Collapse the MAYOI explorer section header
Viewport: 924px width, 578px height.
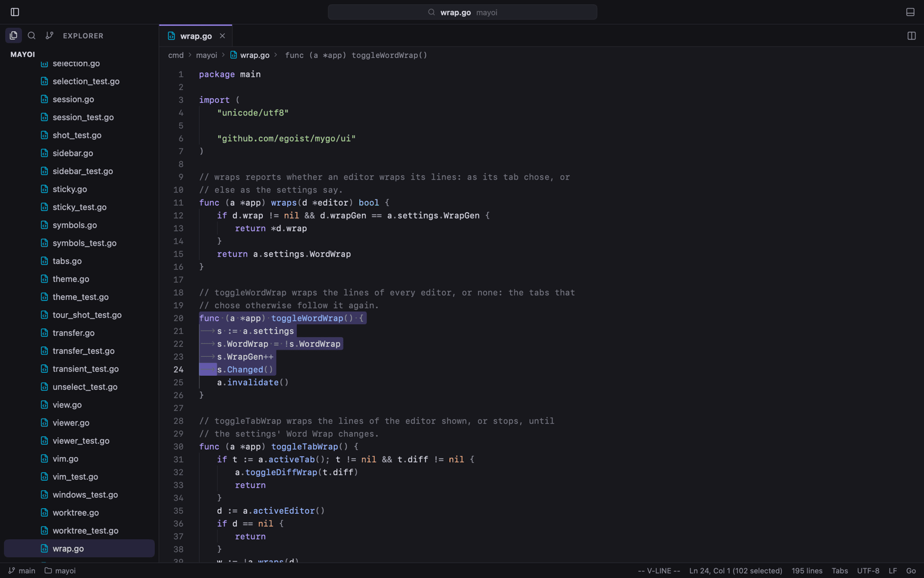[x=23, y=54]
